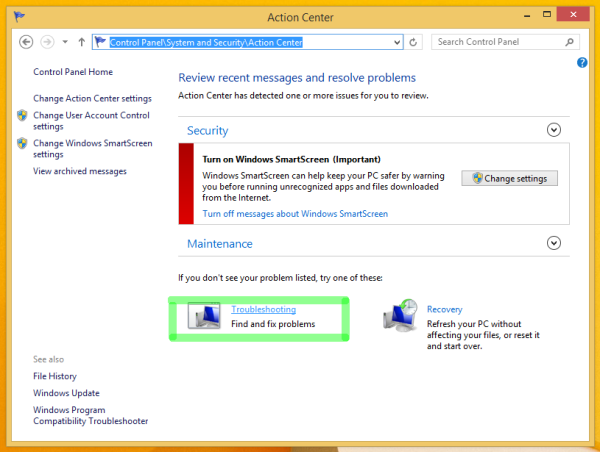Turn off messages about Windows SmartScreen
The image size is (600, 452).
(x=295, y=214)
